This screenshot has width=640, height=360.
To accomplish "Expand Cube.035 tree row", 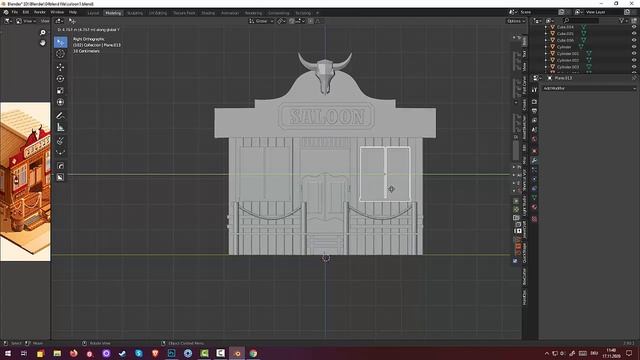I will 546,33.
